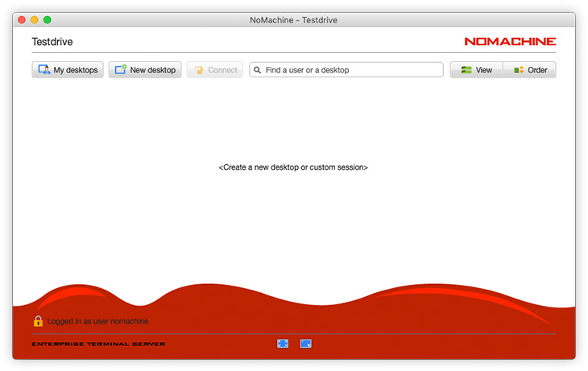The height and width of the screenshot is (371, 588).
Task: Click the red NoMachine logo
Action: pyautogui.click(x=510, y=41)
